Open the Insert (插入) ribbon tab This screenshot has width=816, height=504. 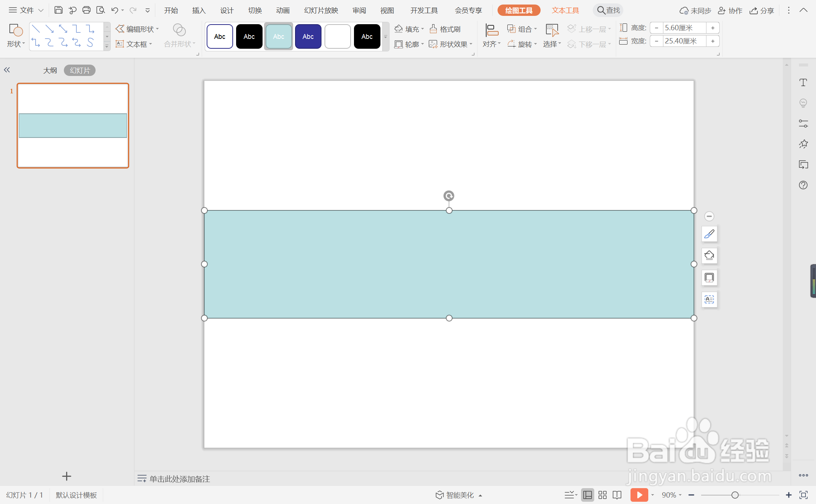199,10
